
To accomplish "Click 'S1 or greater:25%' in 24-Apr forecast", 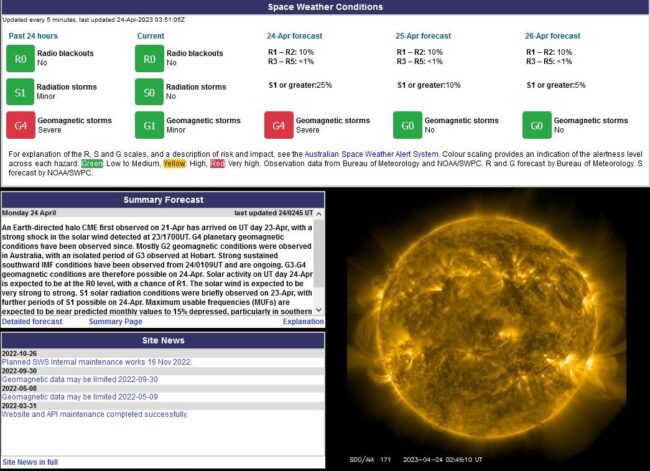I will click(300, 85).
